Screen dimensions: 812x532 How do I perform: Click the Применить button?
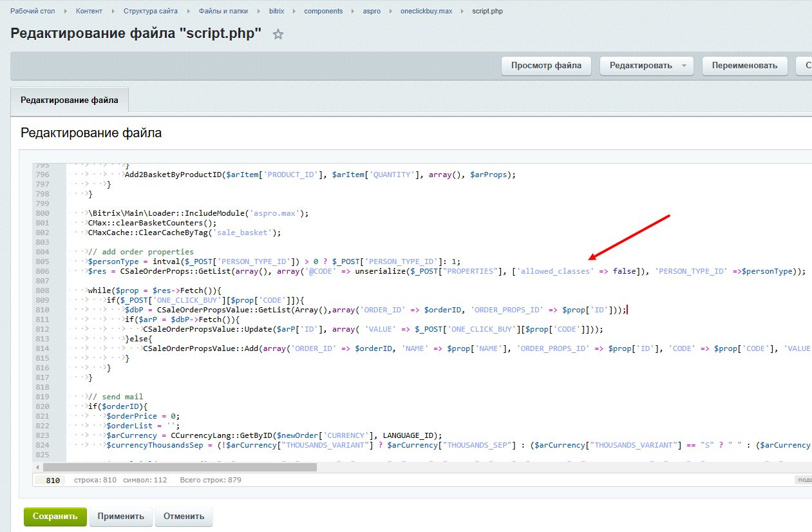[121, 516]
